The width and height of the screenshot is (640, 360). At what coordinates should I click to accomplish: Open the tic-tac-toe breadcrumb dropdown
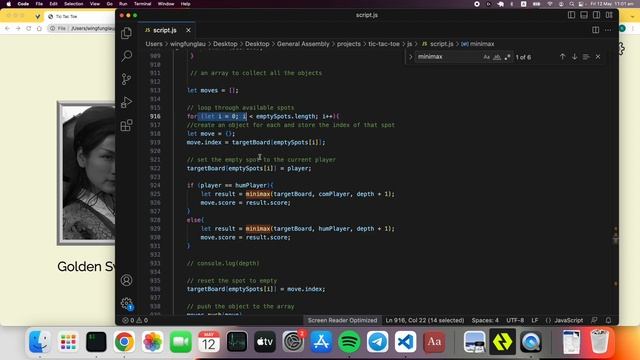(x=384, y=44)
